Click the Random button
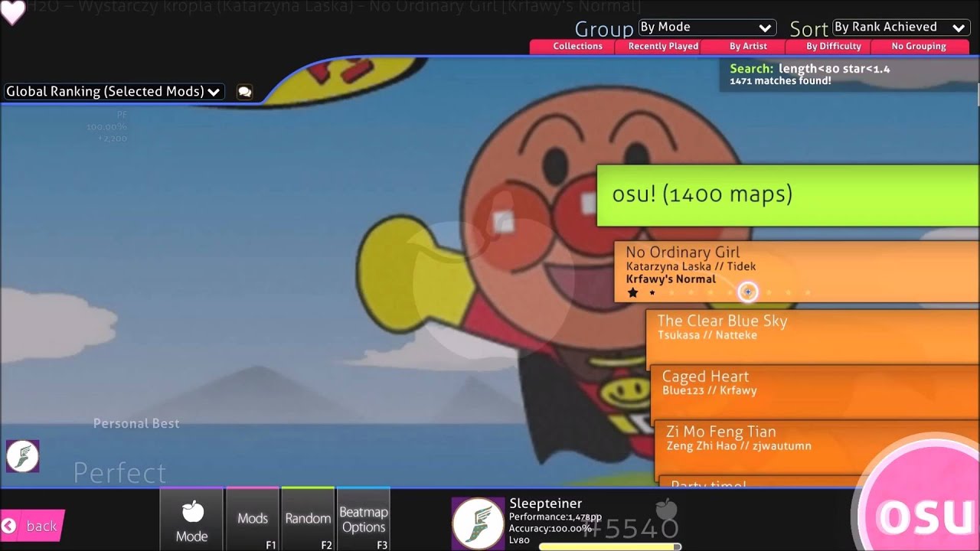980x551 pixels. [x=308, y=520]
